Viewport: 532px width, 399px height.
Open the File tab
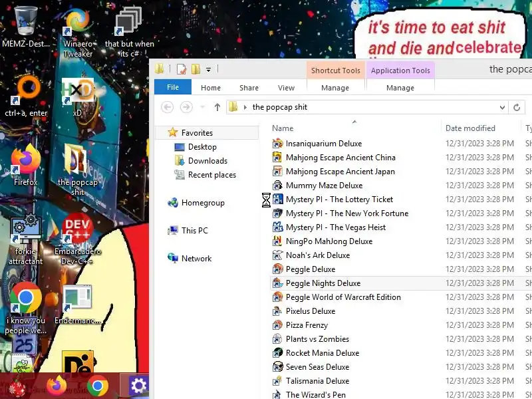tap(173, 87)
